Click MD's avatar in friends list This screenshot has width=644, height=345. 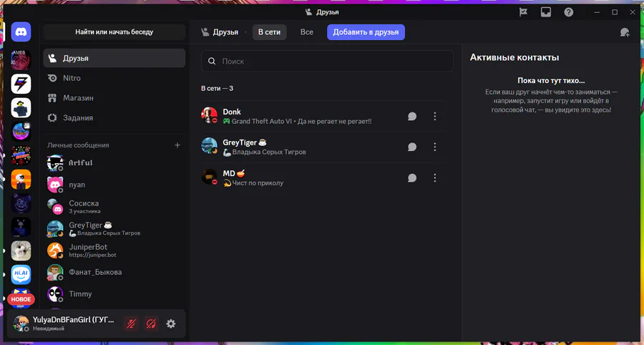(209, 177)
